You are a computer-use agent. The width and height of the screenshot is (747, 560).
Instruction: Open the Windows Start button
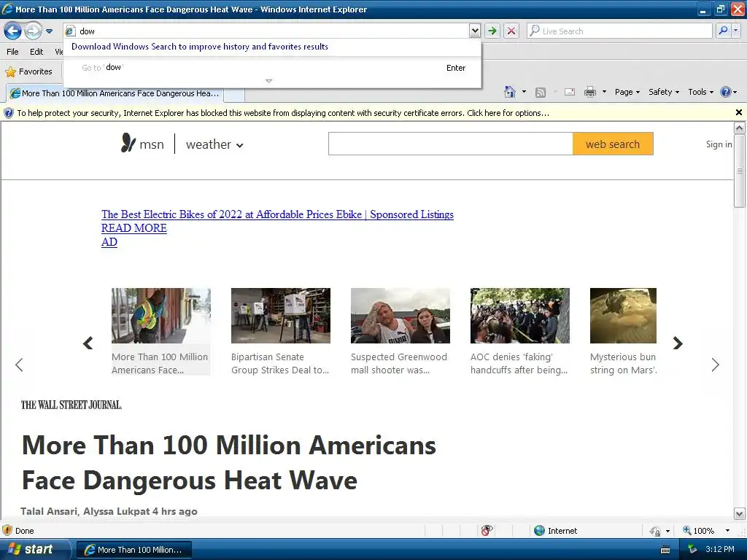34,549
